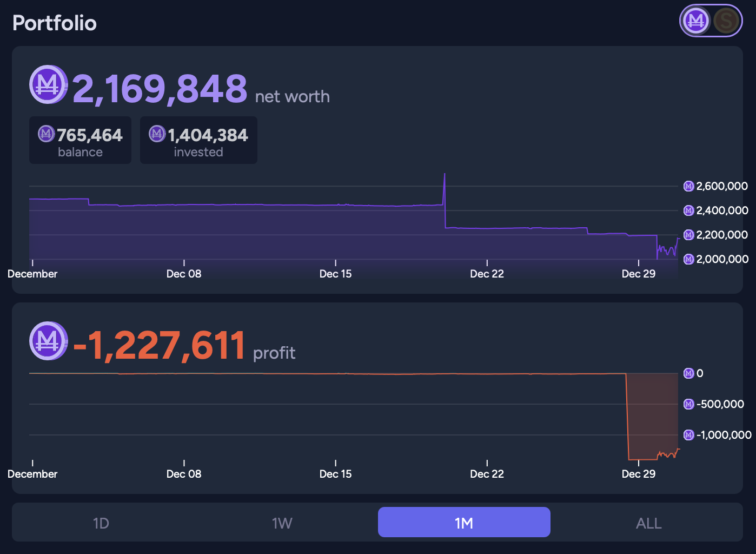The height and width of the screenshot is (554, 756).
Task: Click the mana coin icon beside profit
Action: (48, 341)
